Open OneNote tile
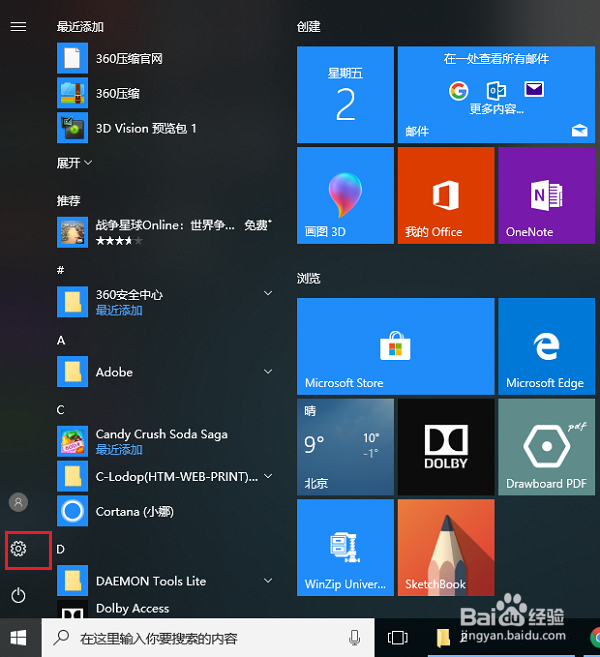The height and width of the screenshot is (657, 600). click(546, 195)
